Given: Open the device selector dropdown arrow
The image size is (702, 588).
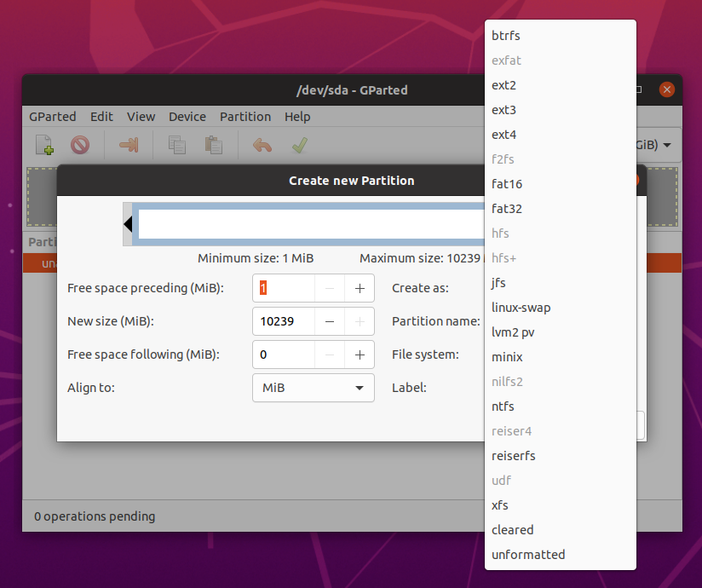Looking at the screenshot, I should pos(667,145).
